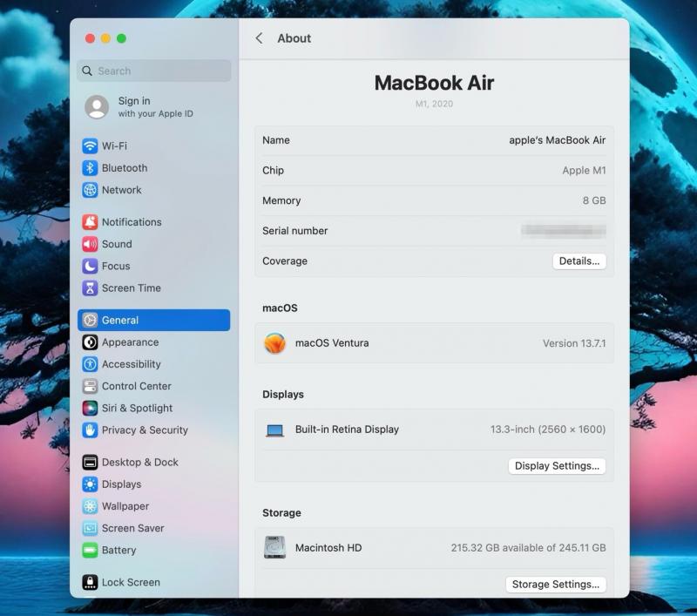Click the Control Center icon
The height and width of the screenshot is (616, 697).
pyautogui.click(x=90, y=386)
